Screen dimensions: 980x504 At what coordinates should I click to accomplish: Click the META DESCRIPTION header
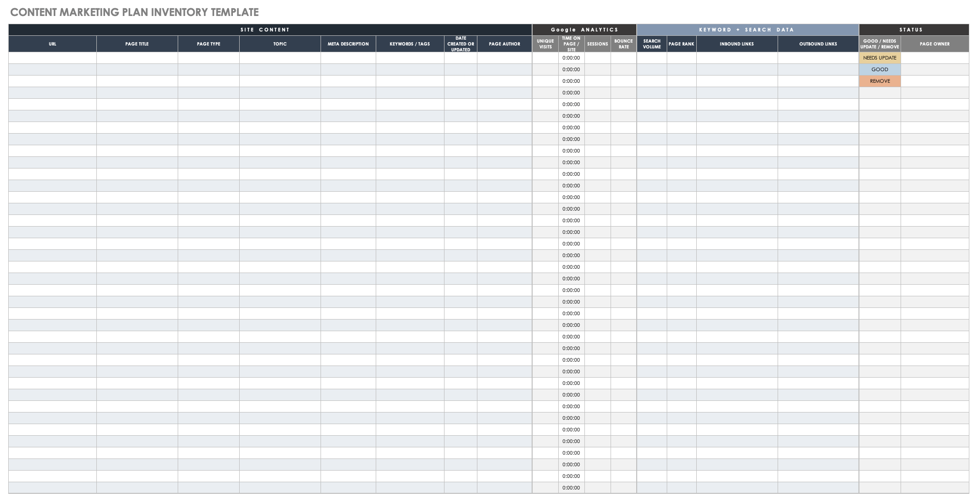[348, 44]
